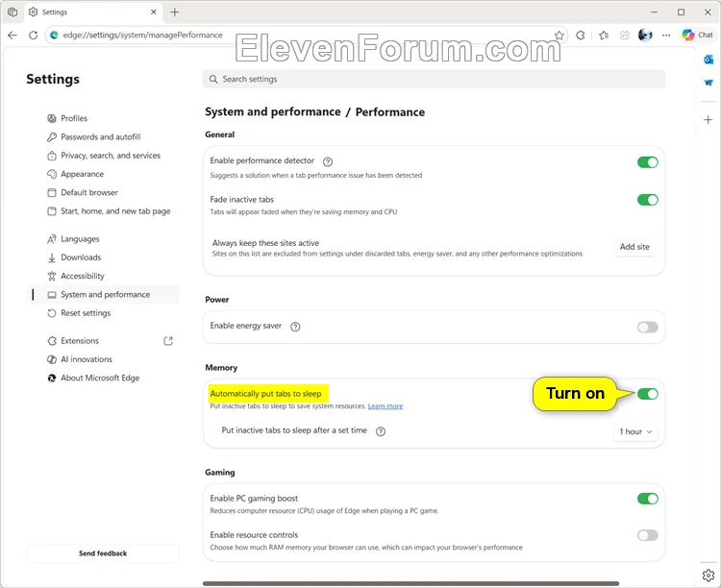Toggle Fade inactive tabs switch

pos(647,200)
